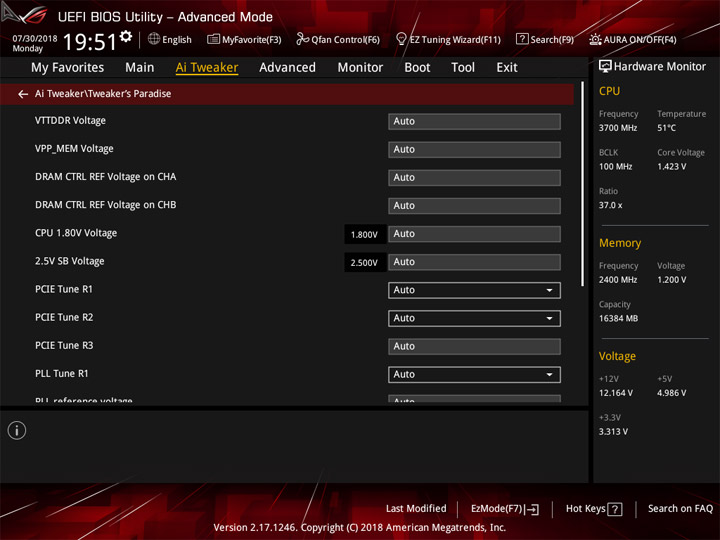Click Last Modified button
The height and width of the screenshot is (540, 720).
pyautogui.click(x=416, y=509)
